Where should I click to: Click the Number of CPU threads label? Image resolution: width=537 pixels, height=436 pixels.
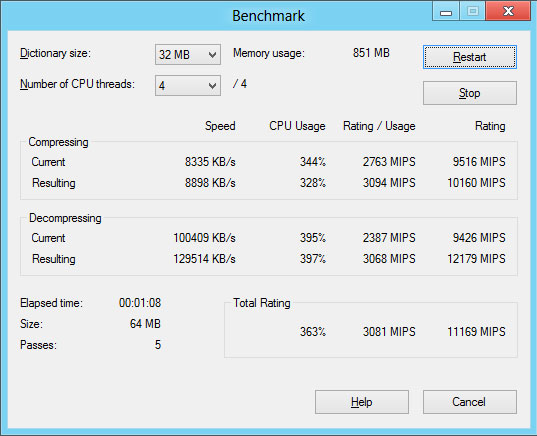77,84
